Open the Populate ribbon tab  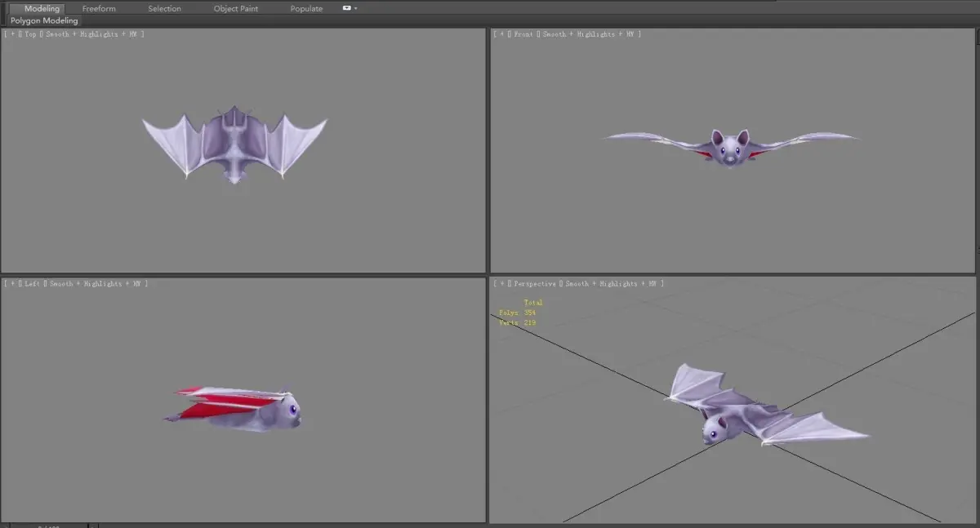tap(306, 8)
